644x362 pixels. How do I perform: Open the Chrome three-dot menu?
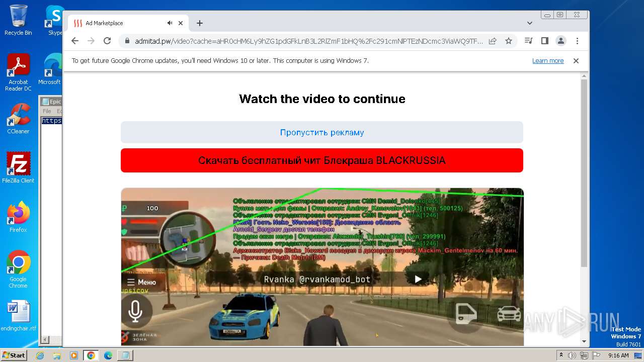(577, 41)
